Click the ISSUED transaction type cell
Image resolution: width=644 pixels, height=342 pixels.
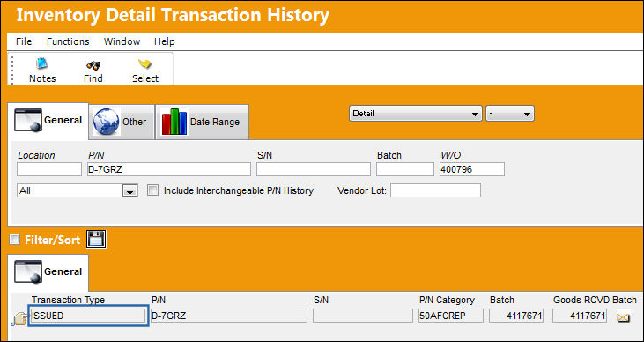pos(88,316)
